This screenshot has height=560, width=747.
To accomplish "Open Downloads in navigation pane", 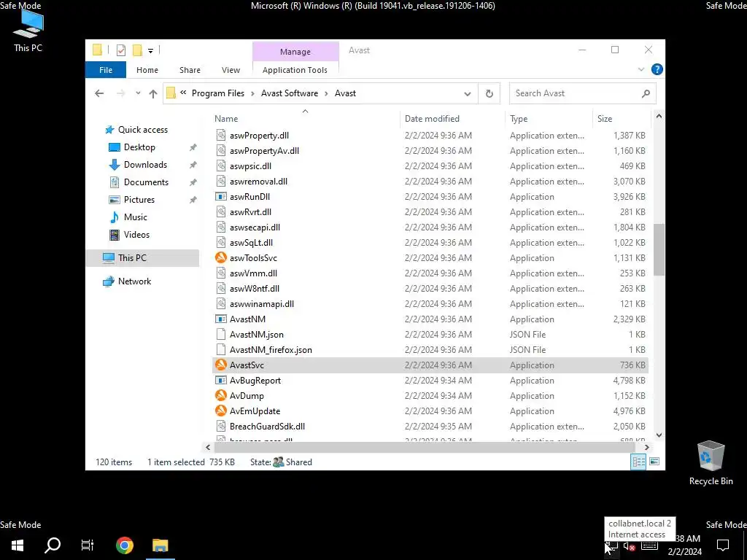I will [145, 165].
